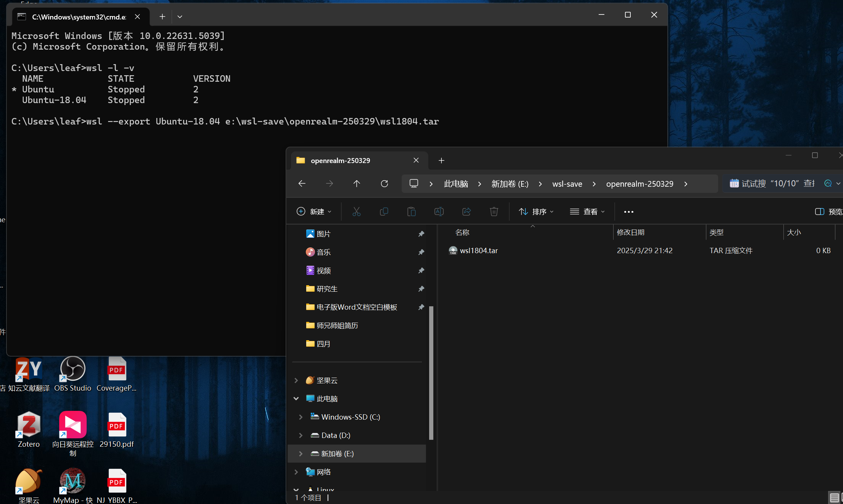Unpin 图片 from quick access

coord(421,234)
